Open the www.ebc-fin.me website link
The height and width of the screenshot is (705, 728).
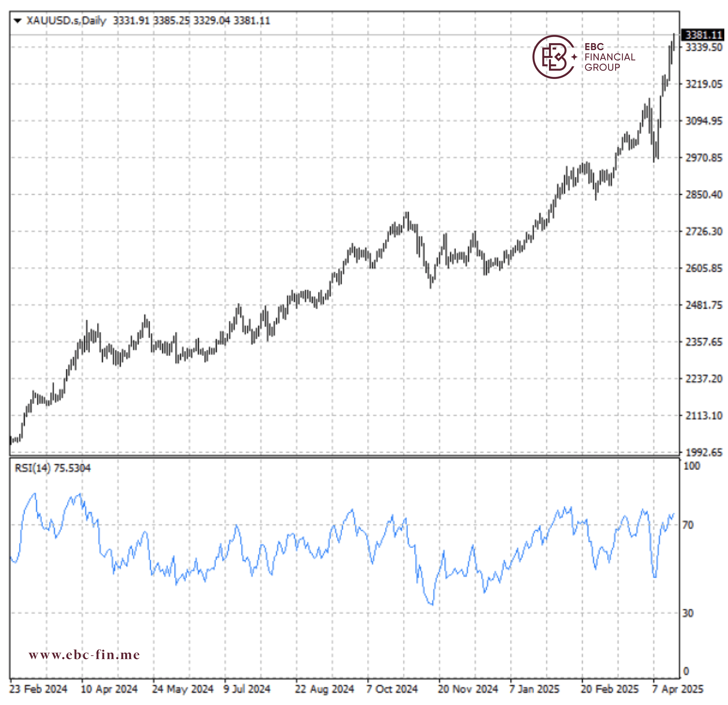tap(84, 655)
